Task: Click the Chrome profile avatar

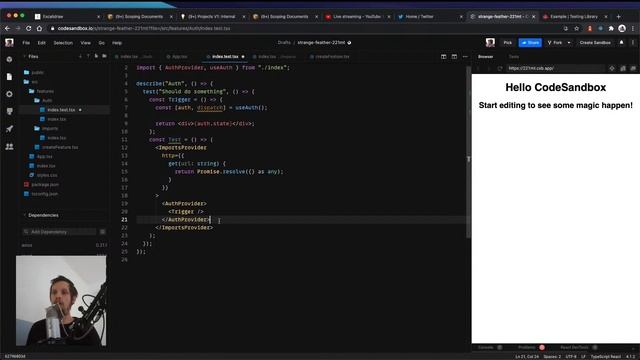Action: (622, 28)
